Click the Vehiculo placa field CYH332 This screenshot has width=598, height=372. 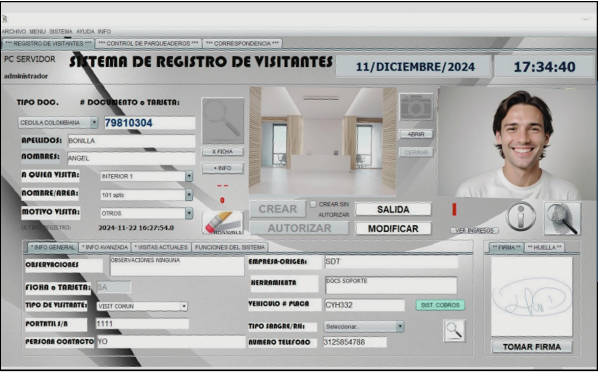click(365, 305)
